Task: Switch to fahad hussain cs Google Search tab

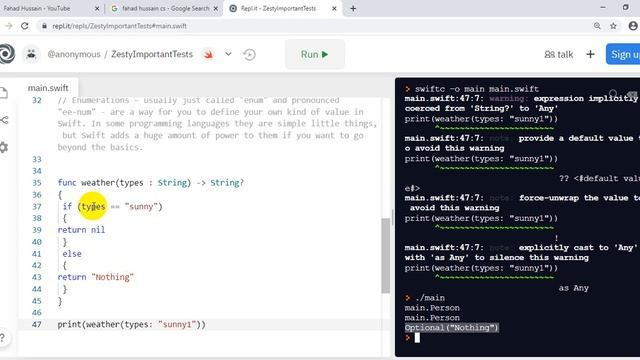Action: (166, 8)
